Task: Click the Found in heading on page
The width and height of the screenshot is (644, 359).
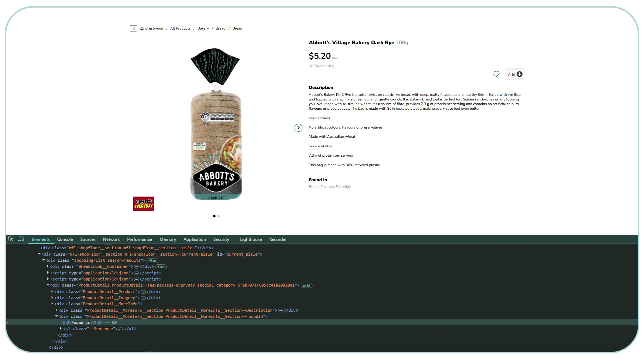Action: coord(318,180)
